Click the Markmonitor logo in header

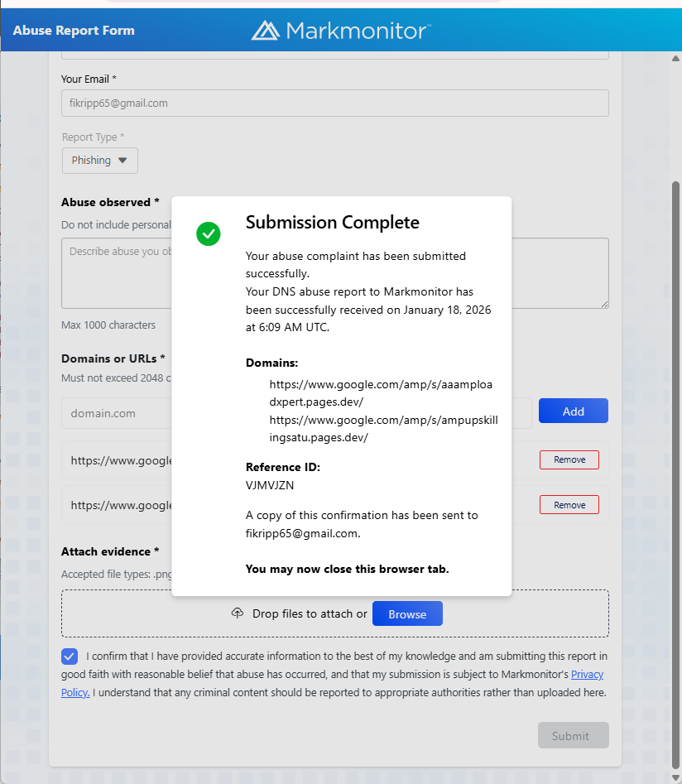click(x=341, y=31)
